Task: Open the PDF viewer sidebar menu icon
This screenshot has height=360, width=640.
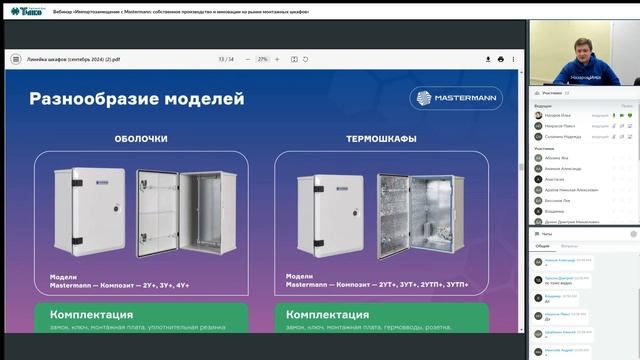Action: point(16,59)
